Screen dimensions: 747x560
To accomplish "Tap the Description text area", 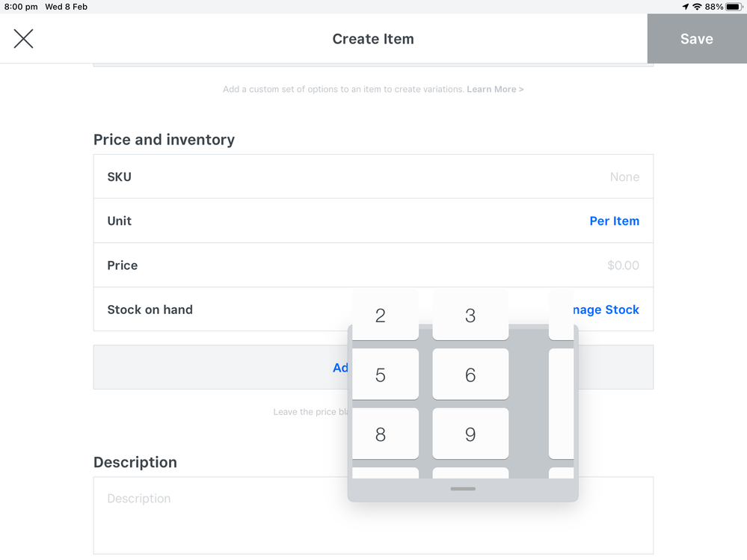I will 224,515.
